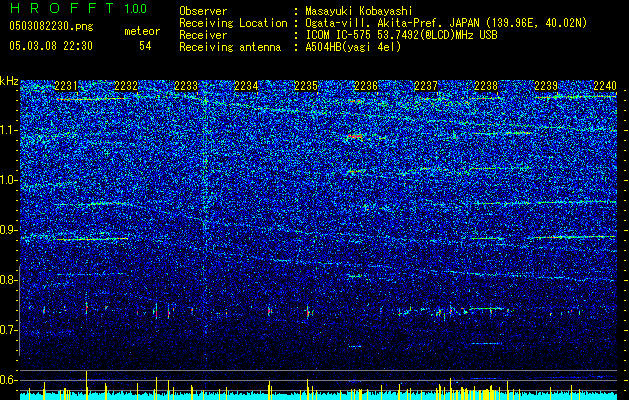Click the 2234 time marker
The height and width of the screenshot is (400, 629).
pos(246,86)
